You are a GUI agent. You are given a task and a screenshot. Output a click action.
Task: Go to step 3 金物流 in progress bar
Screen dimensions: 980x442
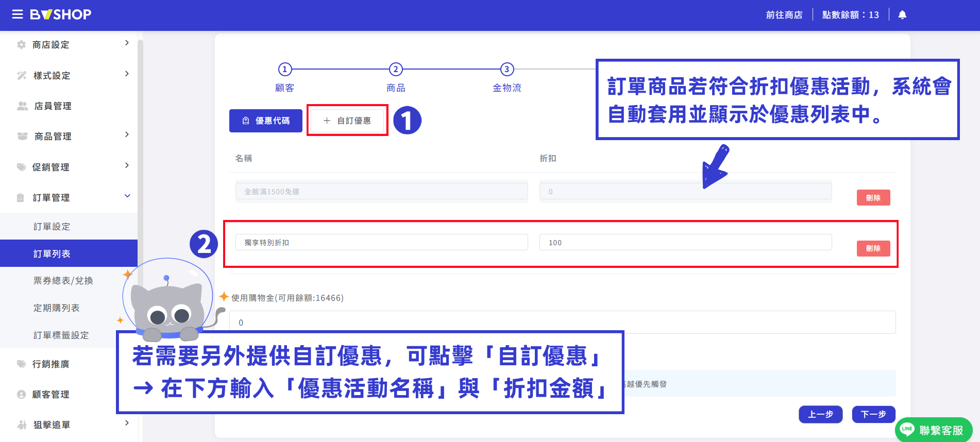(x=507, y=69)
